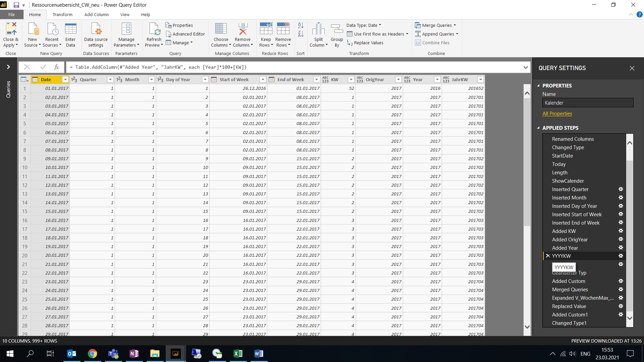The height and width of the screenshot is (362, 644).
Task: Click the Split Column icon
Action: pyautogui.click(x=318, y=29)
